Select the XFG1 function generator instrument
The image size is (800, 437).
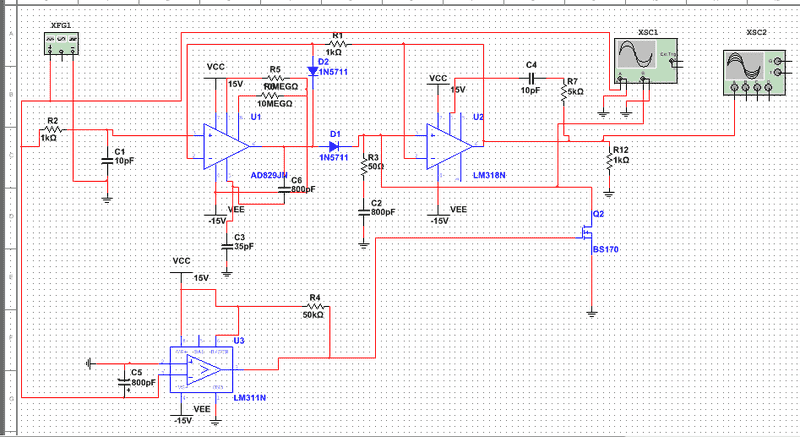(62, 43)
